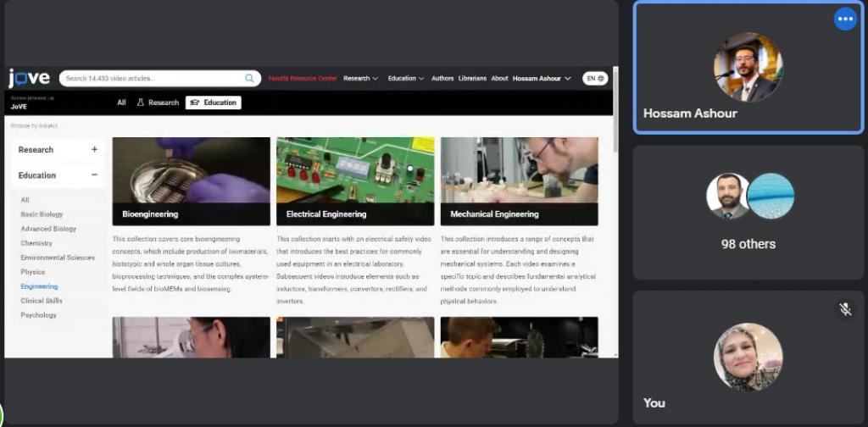This screenshot has width=868, height=427.
Task: Open the Electrical Engineering collection thumbnail
Action: pyautogui.click(x=355, y=180)
